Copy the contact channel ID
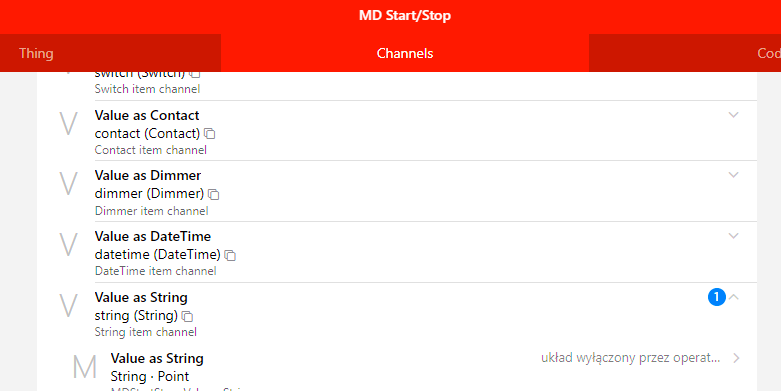This screenshot has width=781, height=391. coord(210,133)
